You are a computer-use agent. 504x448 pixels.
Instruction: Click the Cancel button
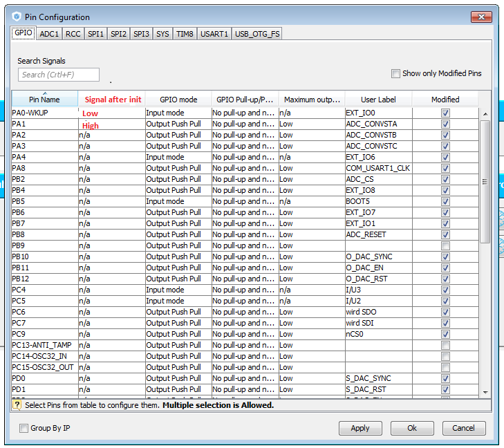coord(464,428)
